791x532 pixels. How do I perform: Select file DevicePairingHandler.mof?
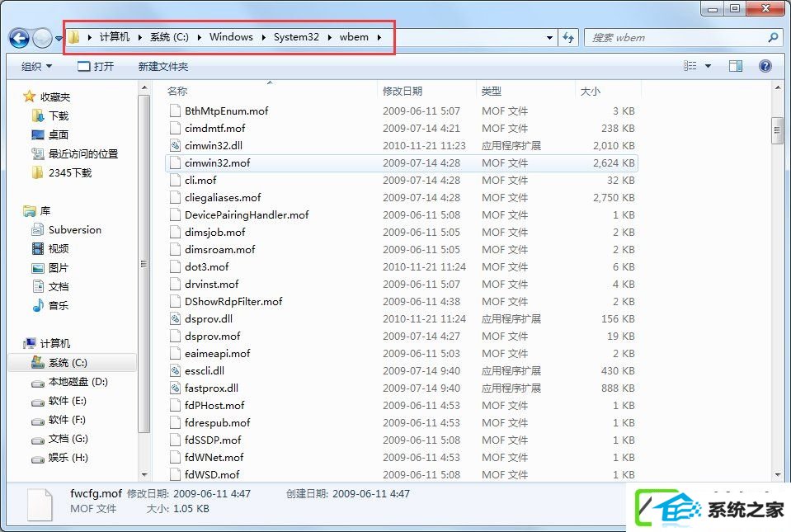tap(247, 214)
